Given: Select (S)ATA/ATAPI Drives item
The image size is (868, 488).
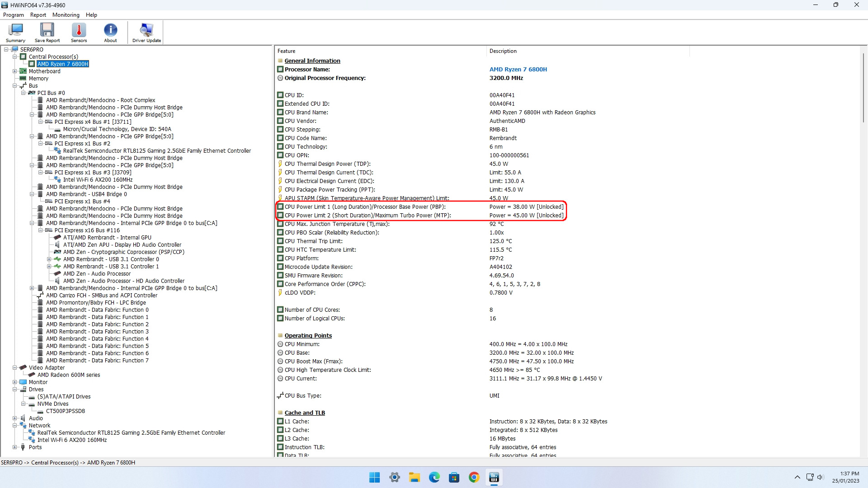Looking at the screenshot, I should coord(64,397).
